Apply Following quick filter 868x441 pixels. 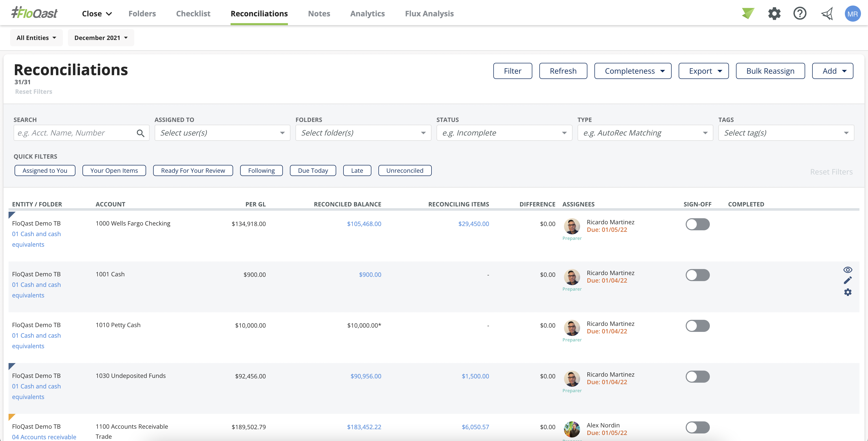[x=261, y=170]
